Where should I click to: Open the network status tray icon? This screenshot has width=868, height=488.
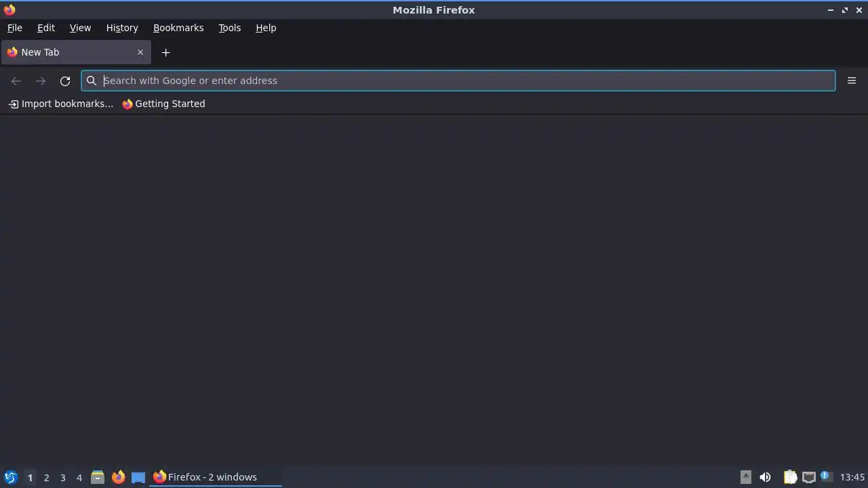[808, 477]
